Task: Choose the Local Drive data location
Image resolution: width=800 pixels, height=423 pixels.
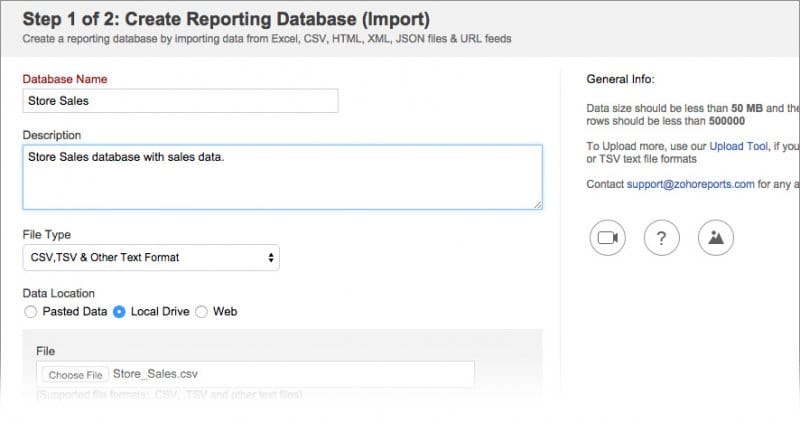Action: pyautogui.click(x=120, y=312)
